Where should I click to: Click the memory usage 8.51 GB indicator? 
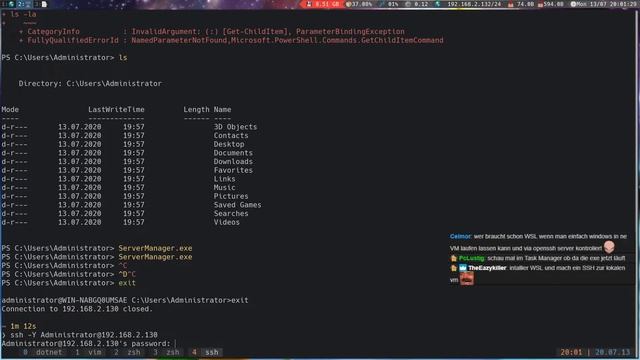(323, 4)
